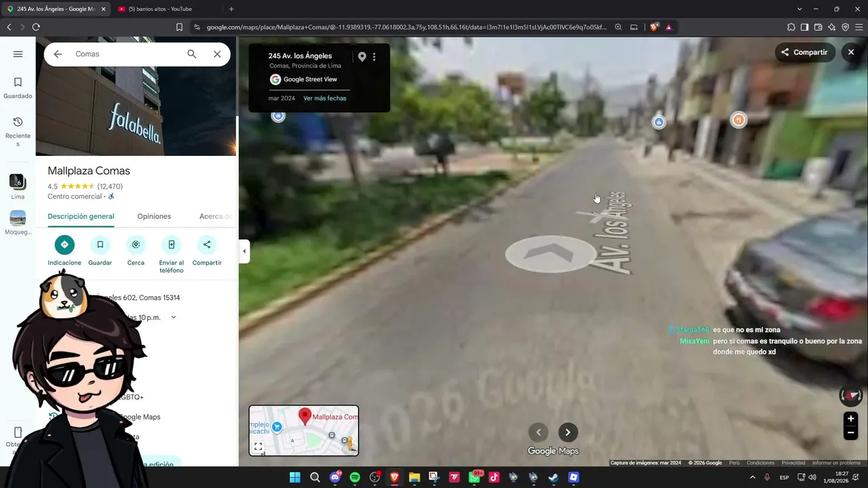Switch to the Google Maps browser tab
The image size is (868, 488).
56,9
